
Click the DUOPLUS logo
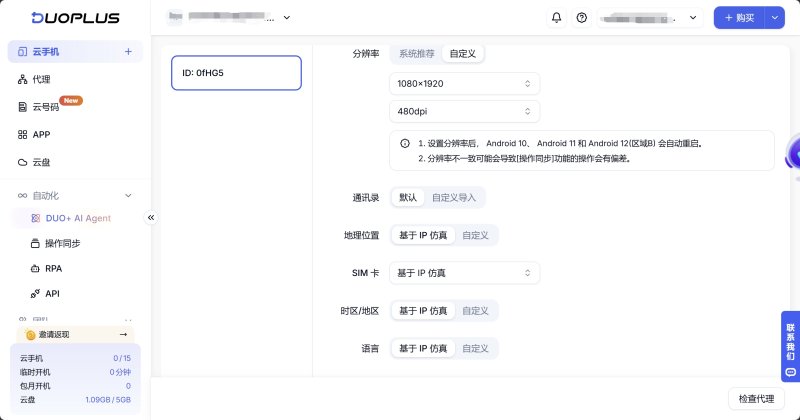point(76,18)
